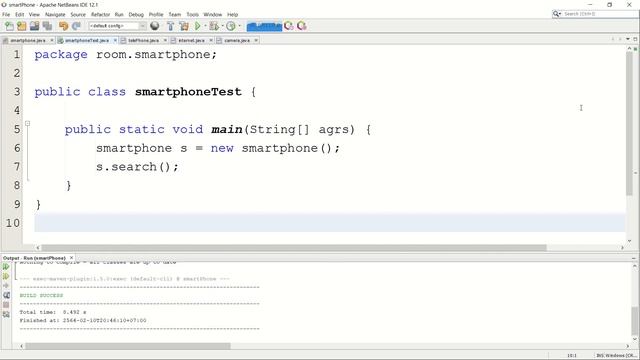Click line 10 in the code editor
Screen dimensions: 640x360
[330, 223]
